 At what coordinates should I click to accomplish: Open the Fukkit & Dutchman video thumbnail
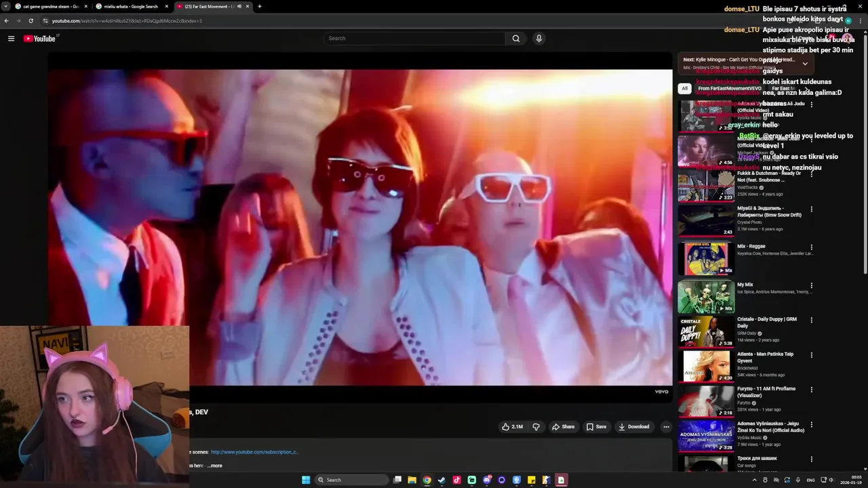tap(706, 186)
